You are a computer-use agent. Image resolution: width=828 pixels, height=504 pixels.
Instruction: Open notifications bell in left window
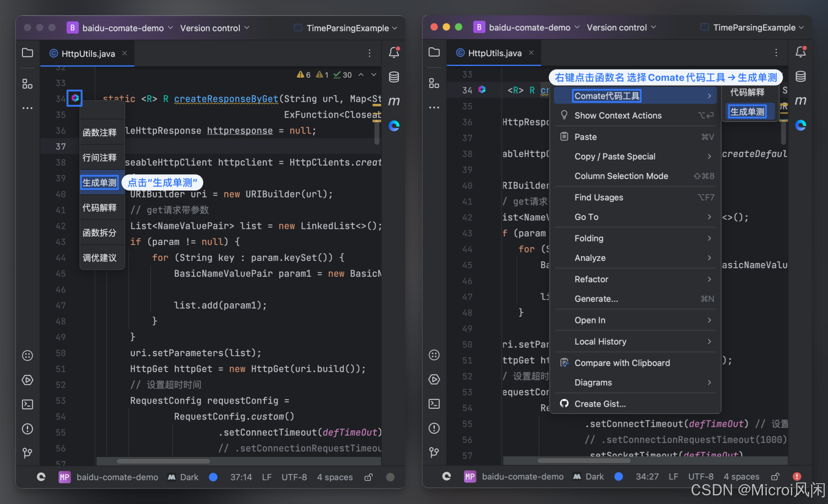coord(394,53)
